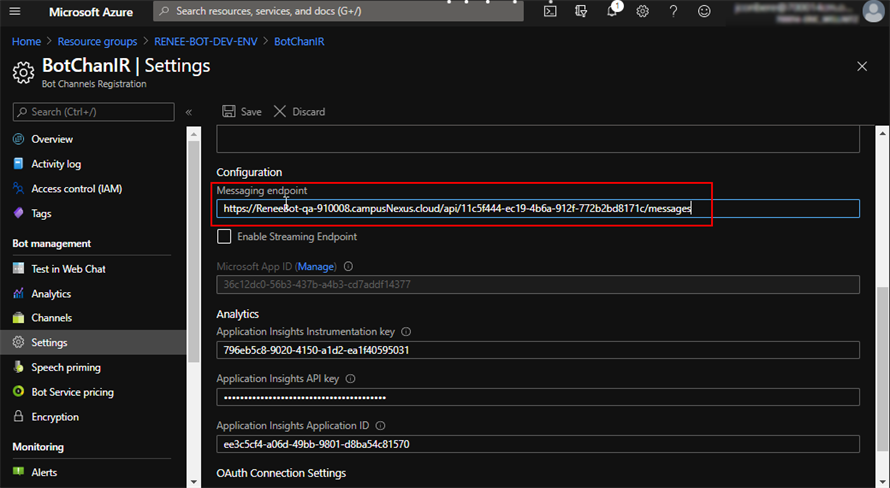
Task: Open the help question mark icon
Action: (x=673, y=11)
